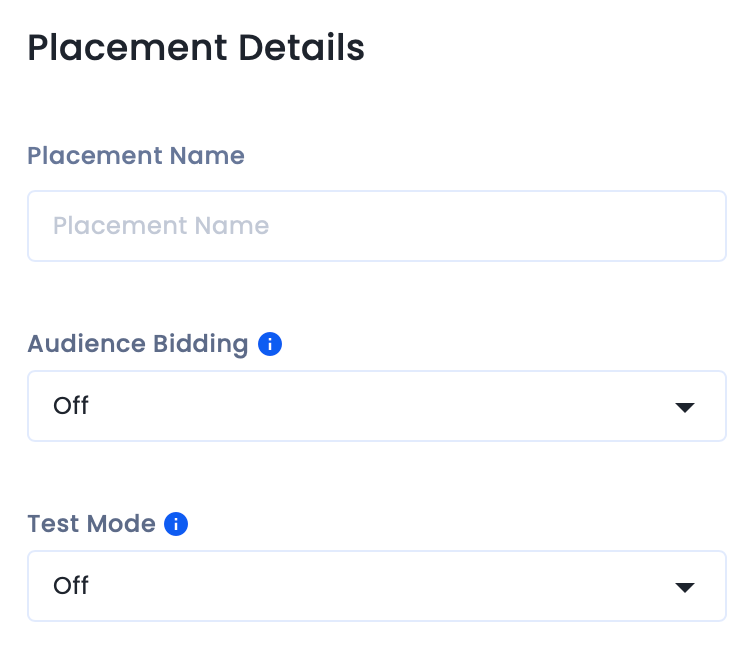Expand the Audience Bidding options list
The image size is (756, 652).
684,407
